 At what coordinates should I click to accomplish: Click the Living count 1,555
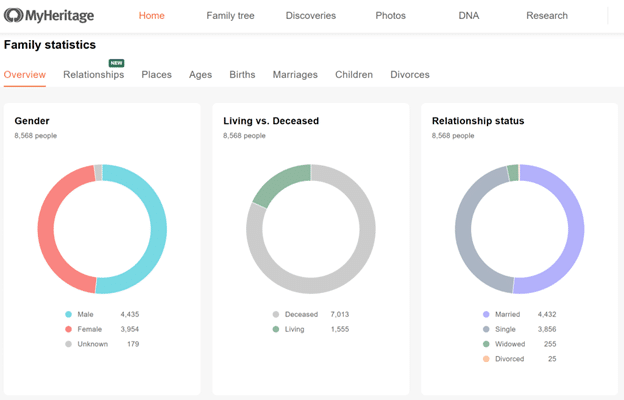340,329
